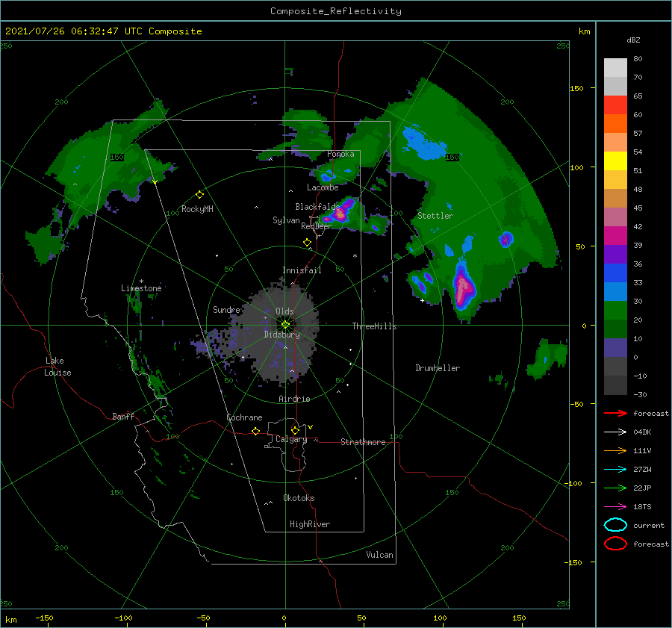This screenshot has width=672, height=628.
Task: Click the Sundre town label
Action: point(226,309)
